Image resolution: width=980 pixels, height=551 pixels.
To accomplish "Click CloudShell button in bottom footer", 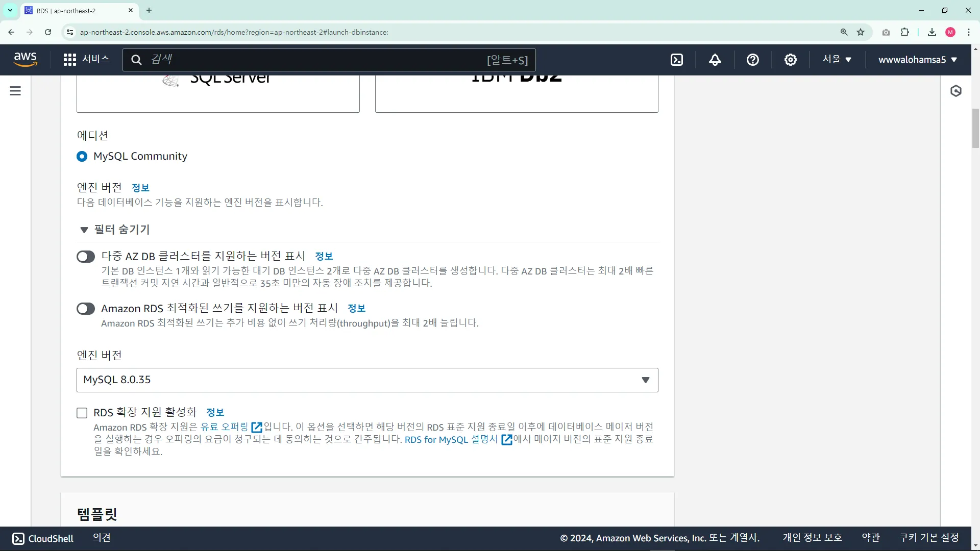I will click(x=43, y=538).
